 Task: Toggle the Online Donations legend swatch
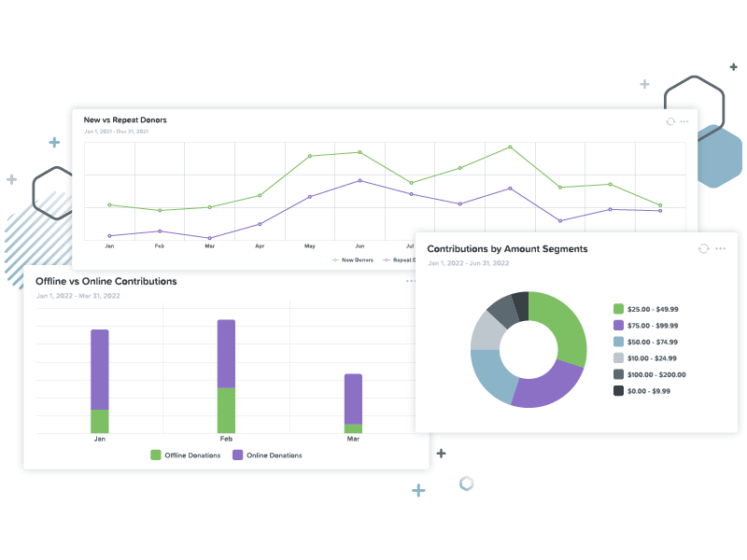coord(238,455)
